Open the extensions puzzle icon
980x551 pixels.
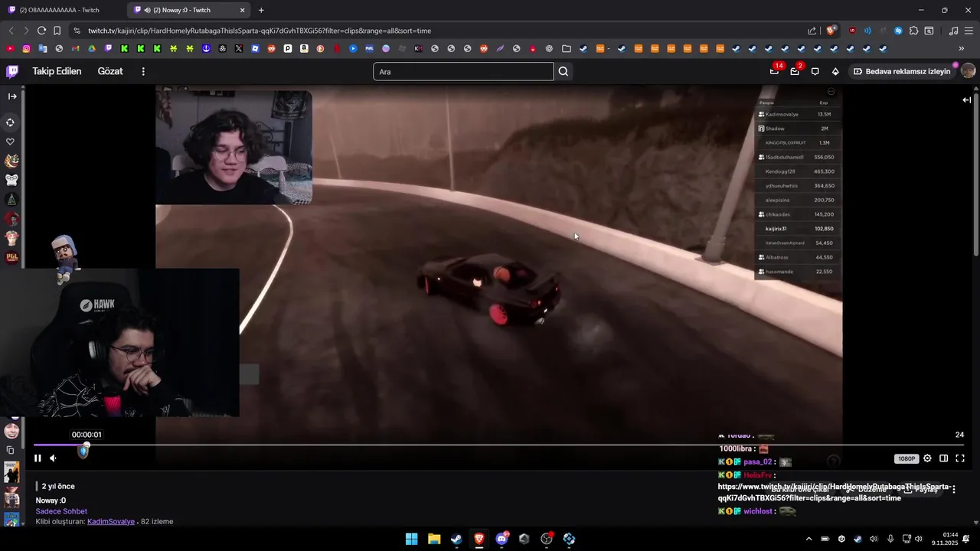click(x=913, y=31)
